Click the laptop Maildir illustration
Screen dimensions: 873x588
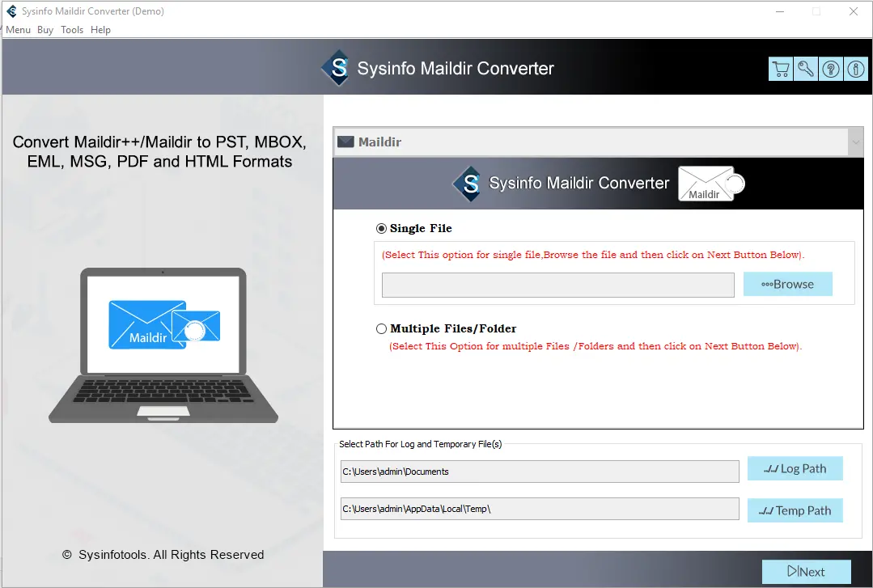(163, 345)
